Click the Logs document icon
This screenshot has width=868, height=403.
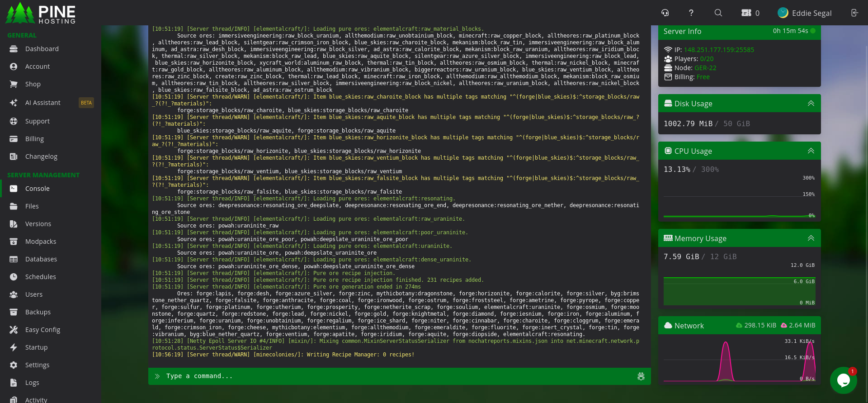tap(14, 383)
